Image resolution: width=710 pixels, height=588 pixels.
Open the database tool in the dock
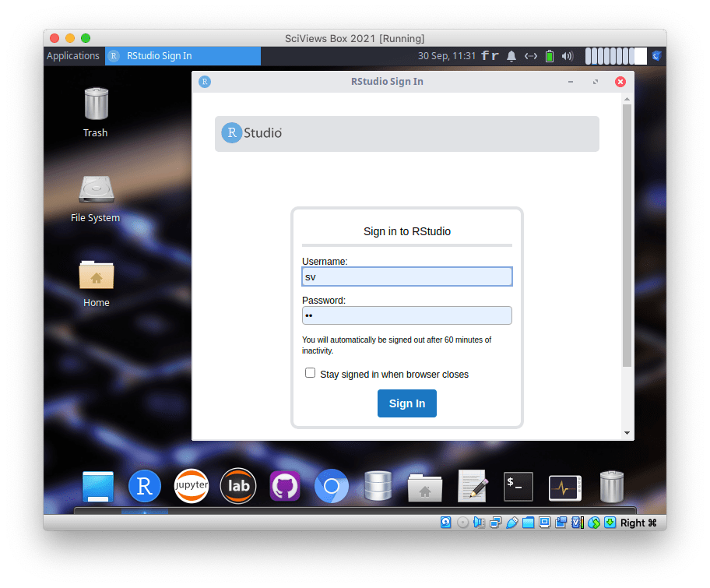pos(378,486)
